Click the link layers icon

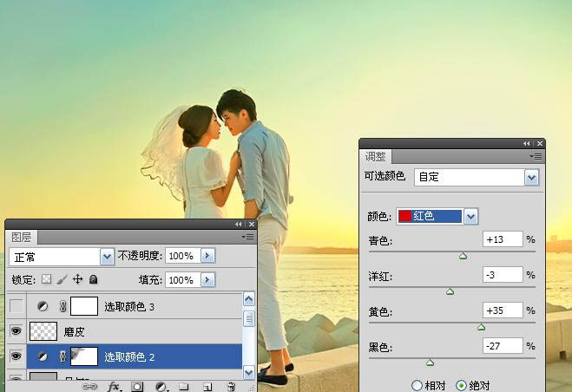coord(89,387)
